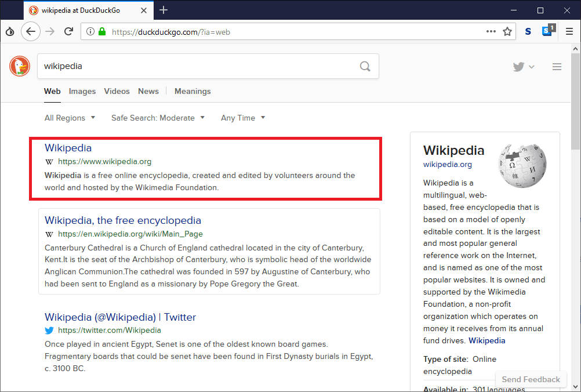Viewport: 581px width, 392px height.
Task: Open the Firefox hamburger menu
Action: [569, 32]
